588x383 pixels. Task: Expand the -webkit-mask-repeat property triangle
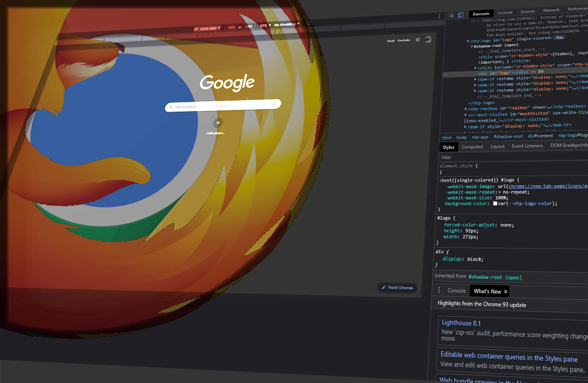click(500, 192)
